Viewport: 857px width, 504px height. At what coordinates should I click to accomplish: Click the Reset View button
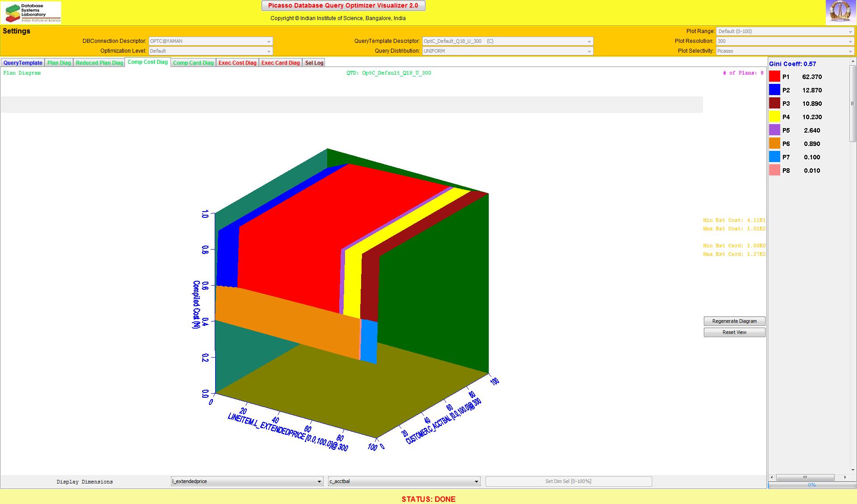734,332
